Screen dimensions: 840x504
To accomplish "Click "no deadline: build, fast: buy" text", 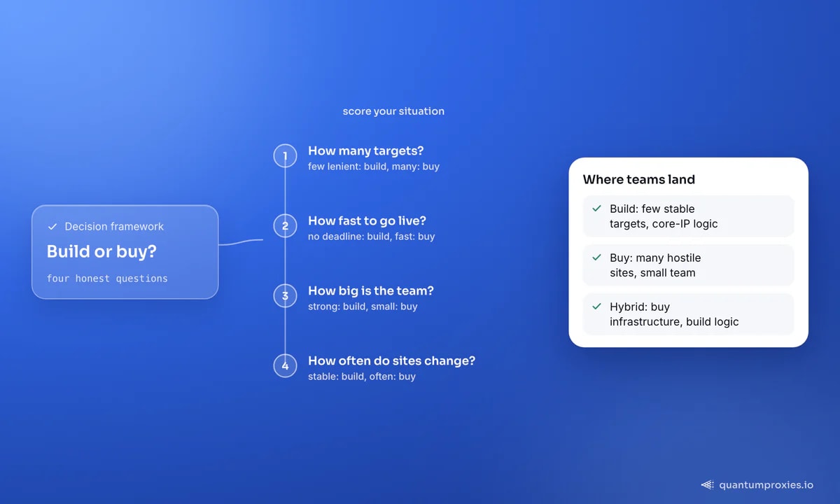I will [x=372, y=237].
